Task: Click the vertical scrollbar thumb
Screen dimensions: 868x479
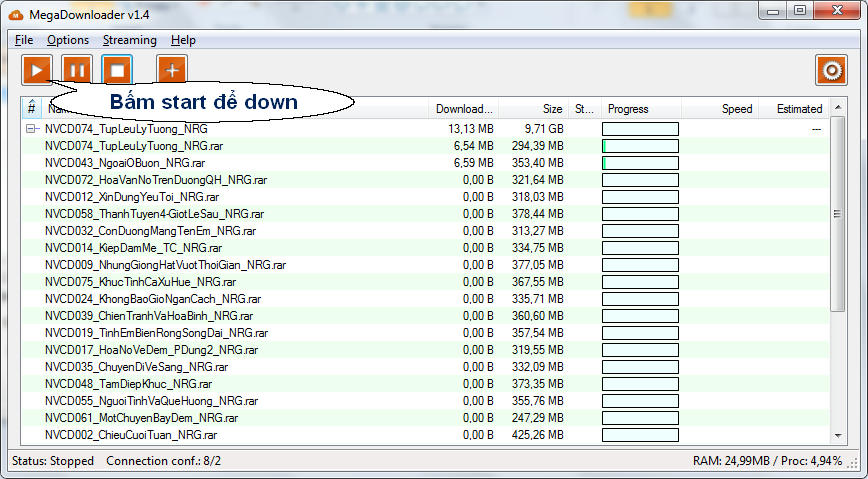Action: (838, 214)
